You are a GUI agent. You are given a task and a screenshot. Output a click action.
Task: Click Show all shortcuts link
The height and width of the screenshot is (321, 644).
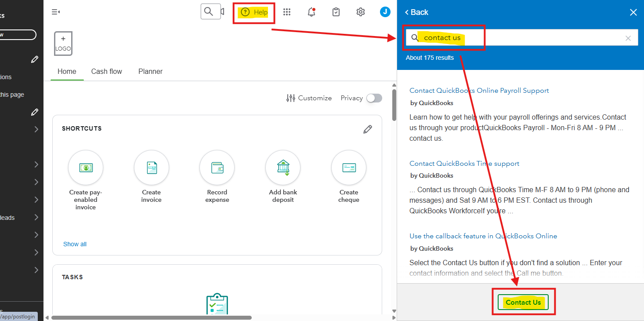pyautogui.click(x=75, y=244)
